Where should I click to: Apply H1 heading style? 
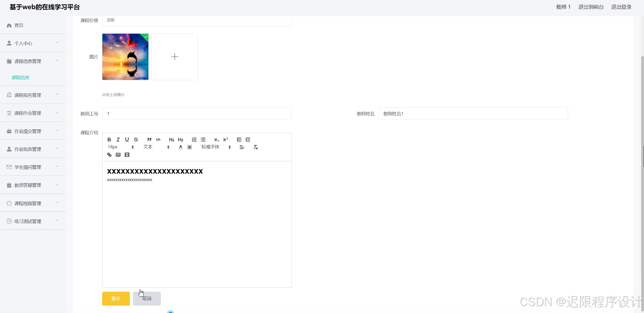172,139
